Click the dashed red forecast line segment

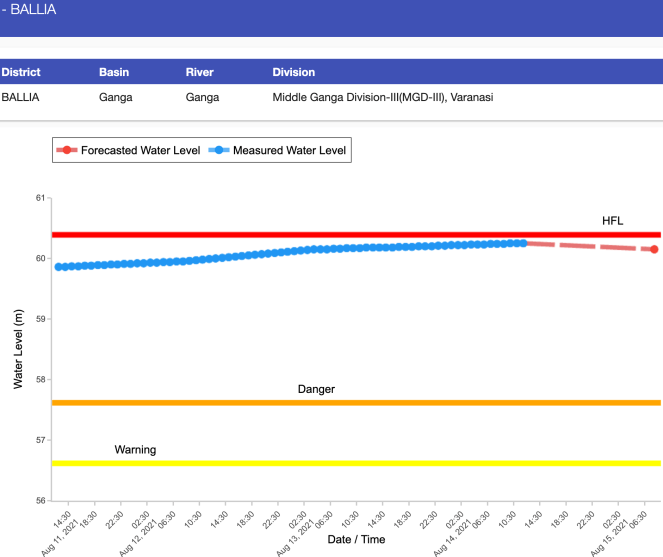point(590,246)
